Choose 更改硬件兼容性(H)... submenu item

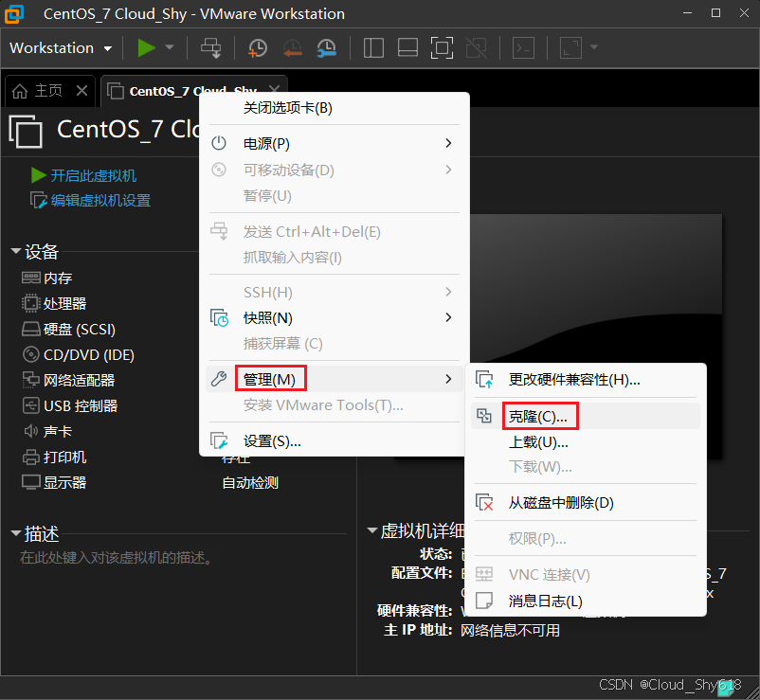click(574, 380)
